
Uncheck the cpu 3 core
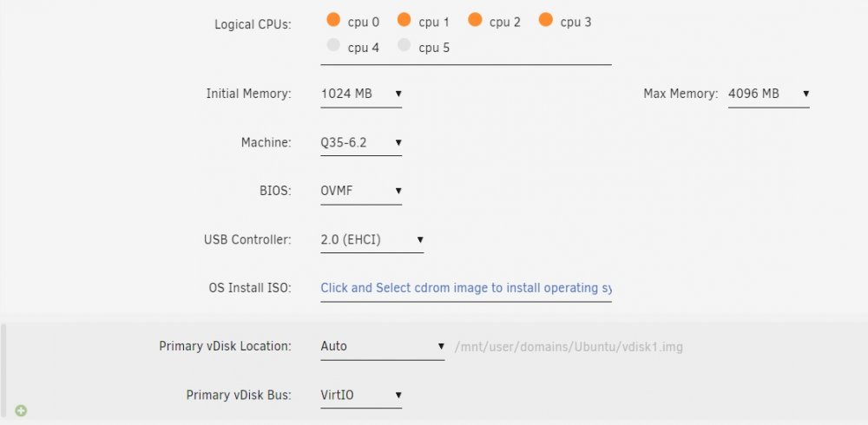546,19
